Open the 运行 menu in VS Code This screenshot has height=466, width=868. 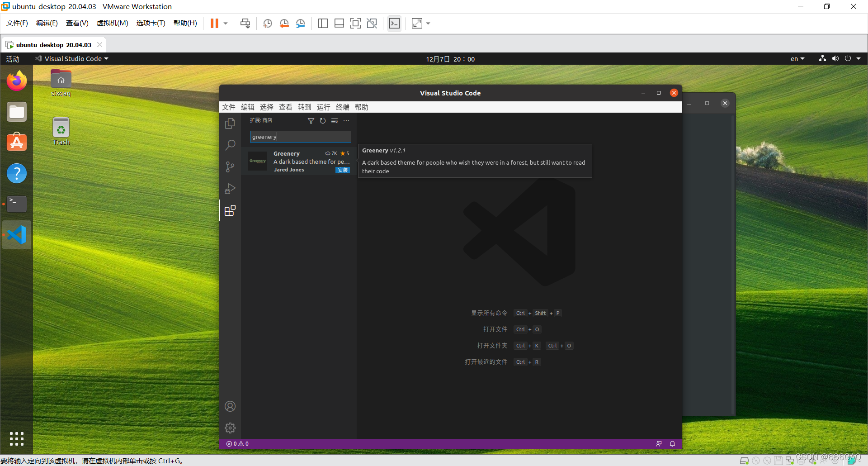(324, 107)
